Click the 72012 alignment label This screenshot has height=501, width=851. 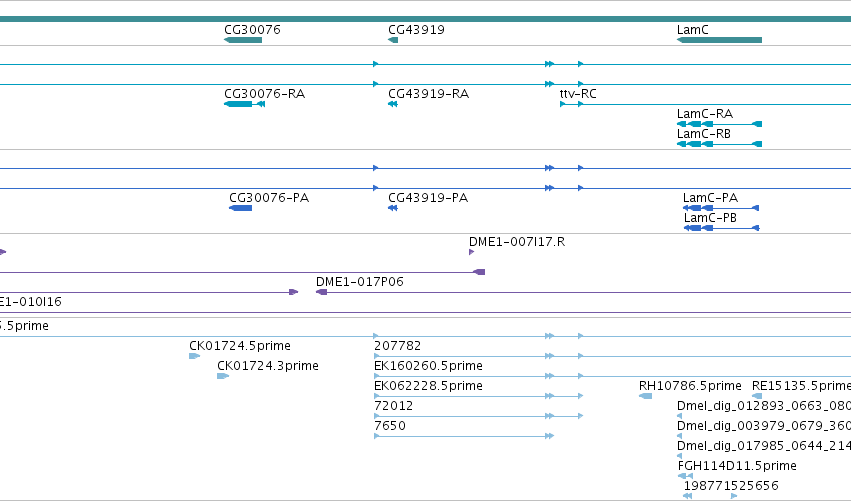point(393,406)
